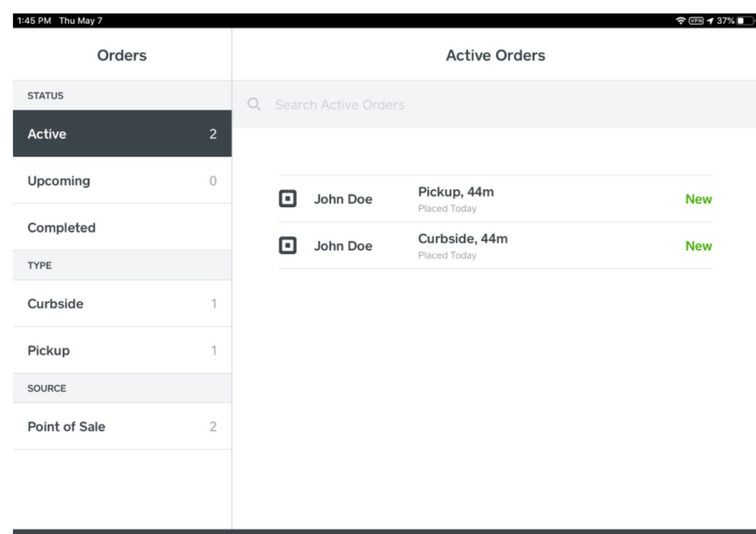Open the Completed orders list

point(122,227)
